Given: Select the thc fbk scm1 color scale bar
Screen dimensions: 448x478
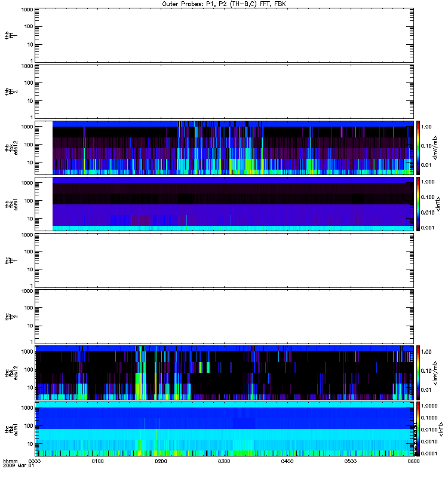Looking at the screenshot, I should (x=418, y=429).
